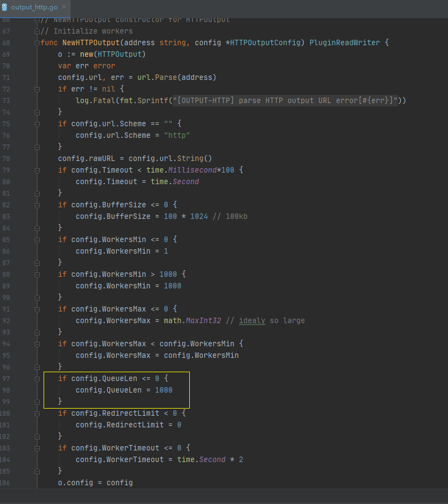
Task: Collapse the 'WorkersMax < WorkersMin' block on line 94
Action: coord(37,344)
